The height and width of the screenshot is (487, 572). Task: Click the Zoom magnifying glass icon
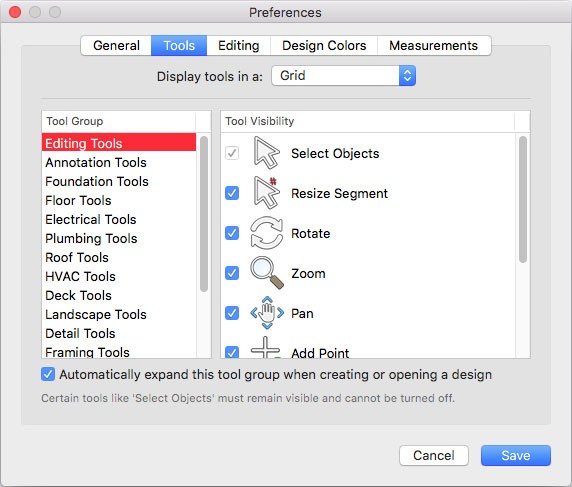(267, 273)
